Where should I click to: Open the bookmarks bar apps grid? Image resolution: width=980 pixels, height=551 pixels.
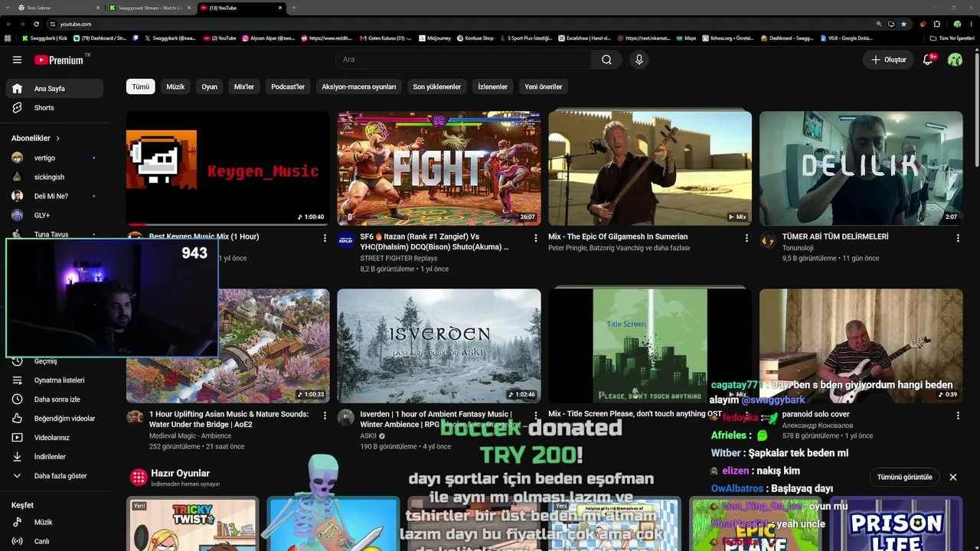click(x=8, y=37)
